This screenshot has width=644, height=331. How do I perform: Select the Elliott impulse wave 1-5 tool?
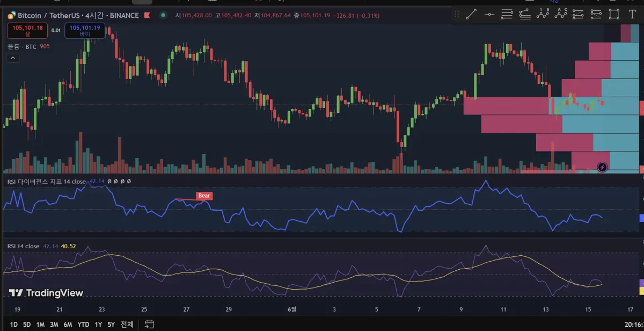coord(543,15)
